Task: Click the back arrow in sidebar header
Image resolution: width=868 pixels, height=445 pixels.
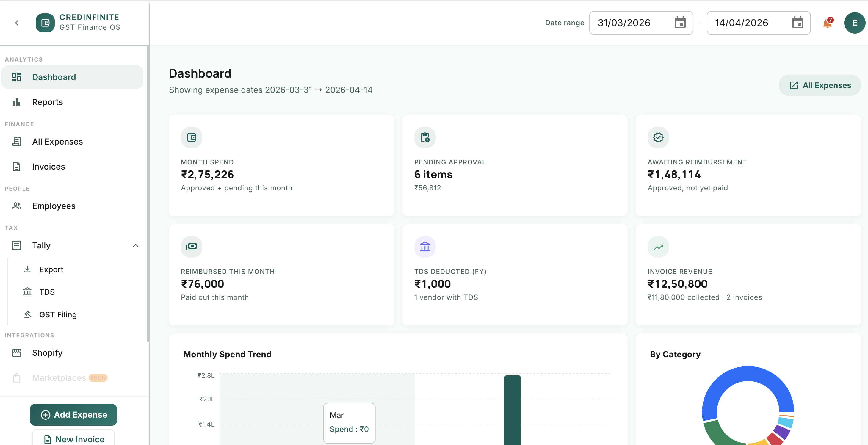Action: click(17, 23)
